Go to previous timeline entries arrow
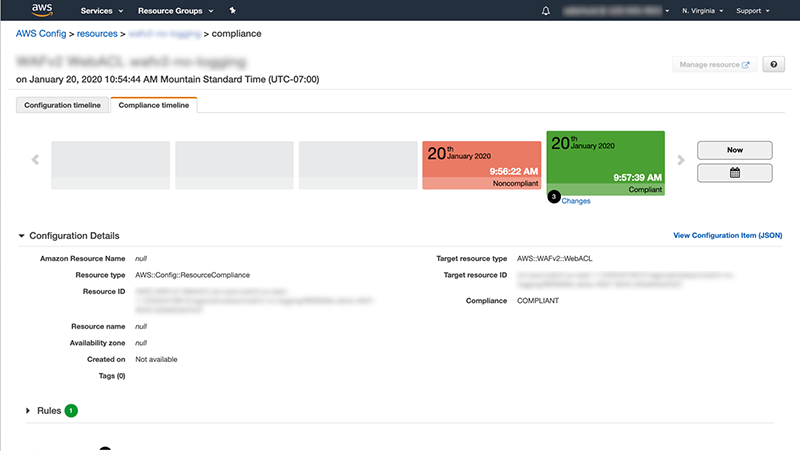Viewport: 800px width, 451px height. [35, 160]
